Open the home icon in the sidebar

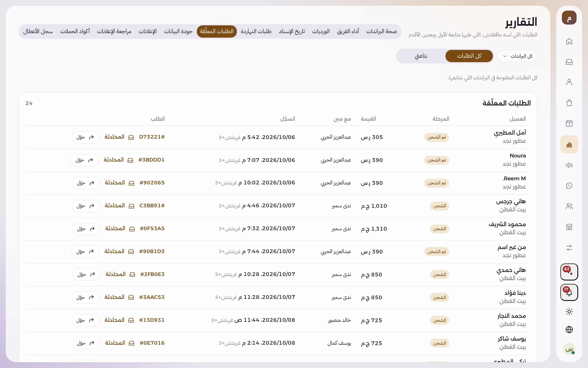(x=569, y=41)
